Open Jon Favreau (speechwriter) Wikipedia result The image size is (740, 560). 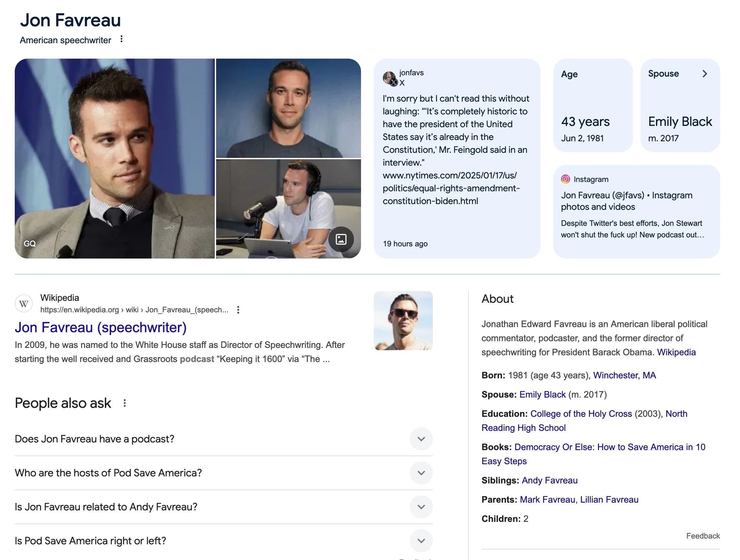(x=100, y=328)
